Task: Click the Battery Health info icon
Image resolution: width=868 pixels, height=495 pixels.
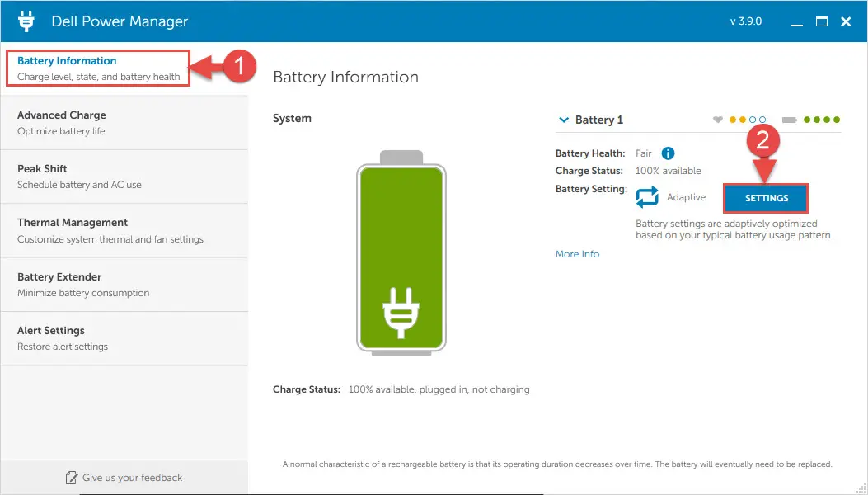Action: [x=669, y=153]
